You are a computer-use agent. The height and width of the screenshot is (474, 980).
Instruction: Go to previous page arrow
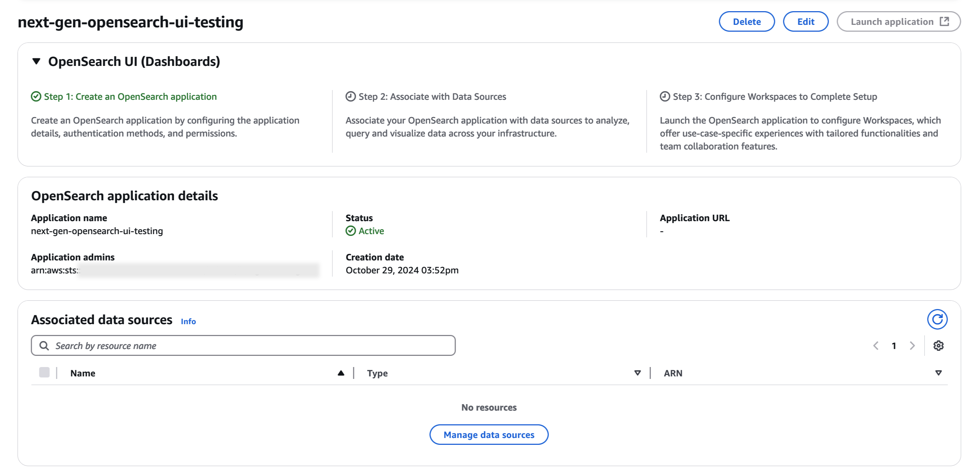coord(876,345)
